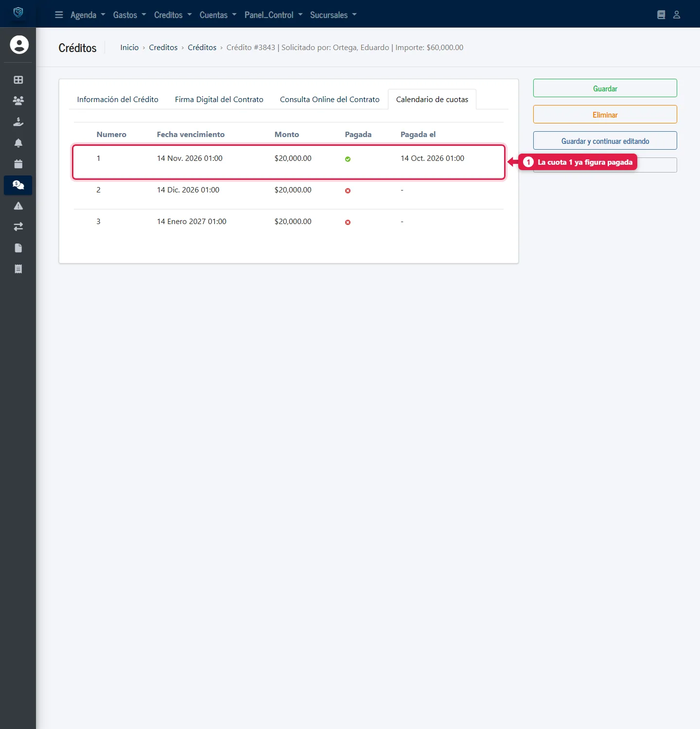
Task: Click the green Guardar button
Action: (x=605, y=88)
